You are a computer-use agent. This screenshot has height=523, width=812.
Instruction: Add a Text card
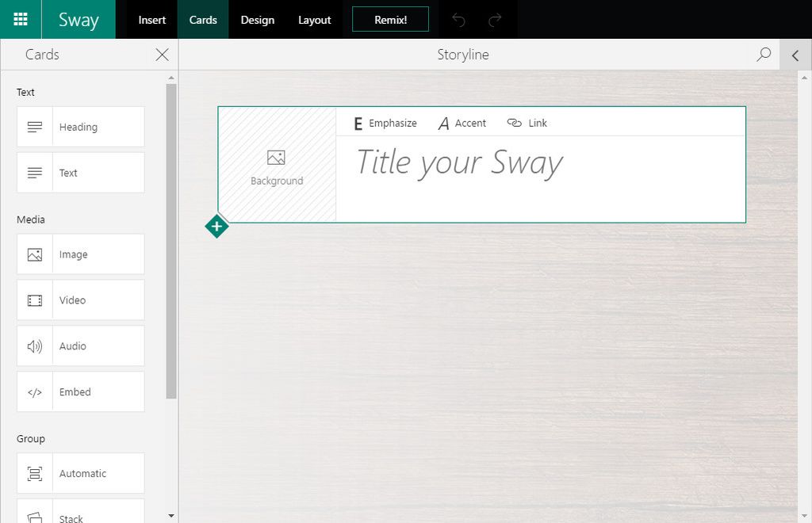(81, 173)
